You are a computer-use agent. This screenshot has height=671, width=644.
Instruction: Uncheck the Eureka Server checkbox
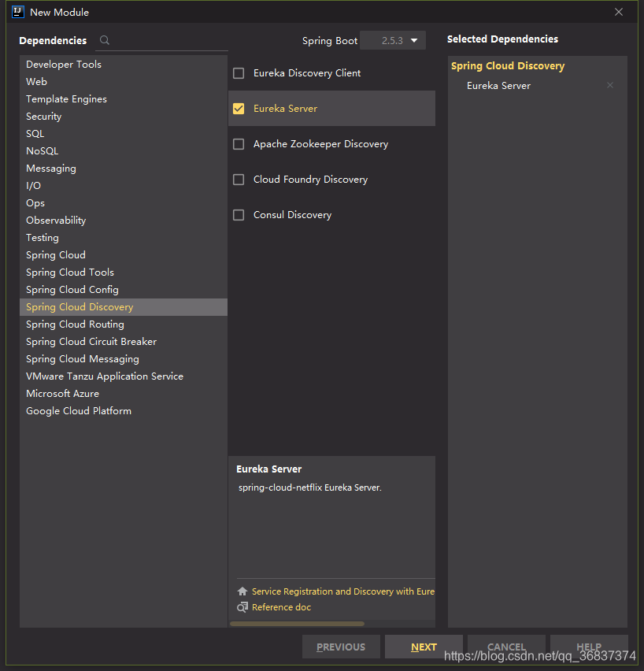pyautogui.click(x=239, y=109)
